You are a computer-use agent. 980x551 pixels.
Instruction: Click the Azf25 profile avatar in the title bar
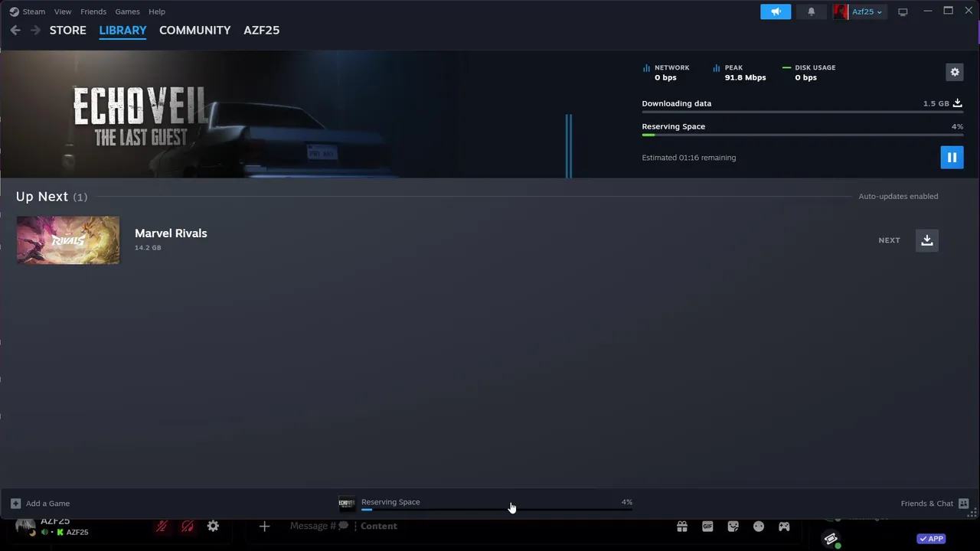click(841, 11)
